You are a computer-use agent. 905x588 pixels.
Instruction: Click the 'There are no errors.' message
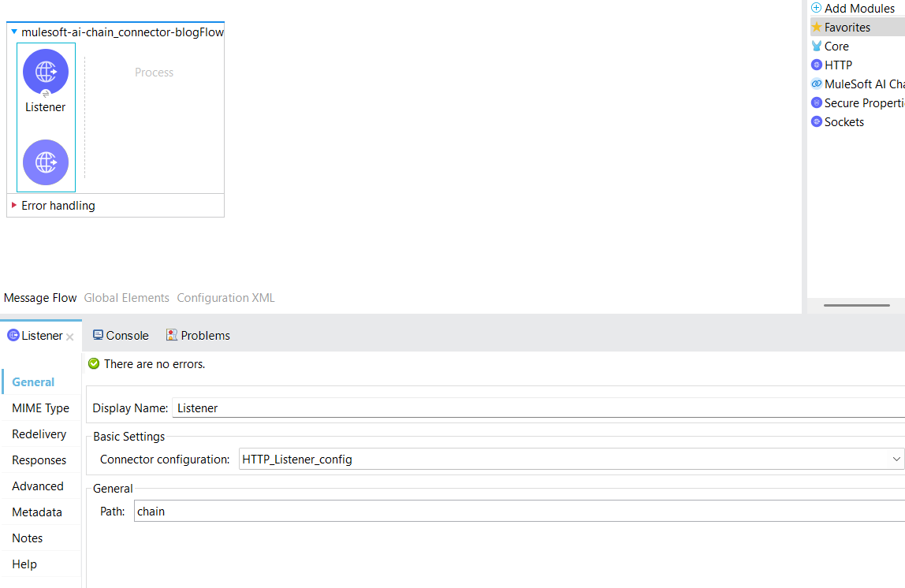point(155,363)
